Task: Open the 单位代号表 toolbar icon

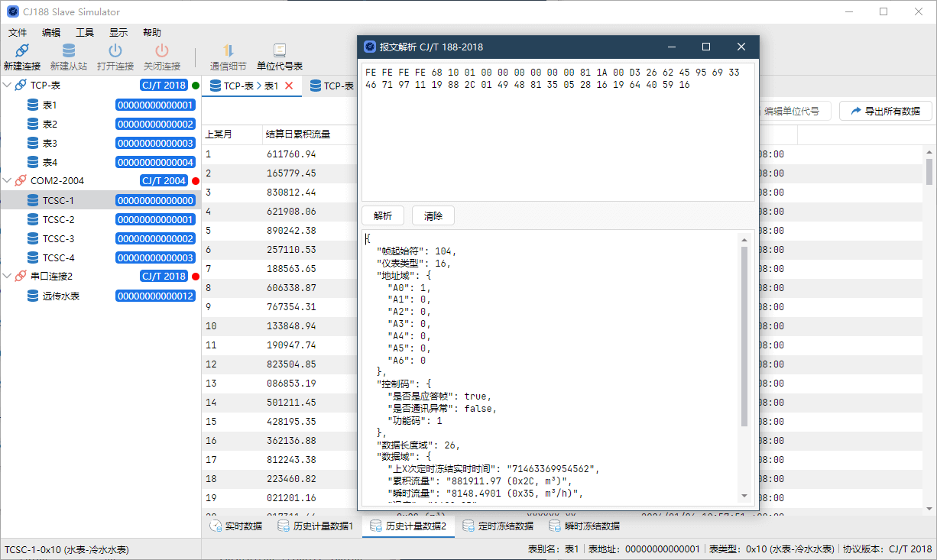Action: pyautogui.click(x=280, y=51)
